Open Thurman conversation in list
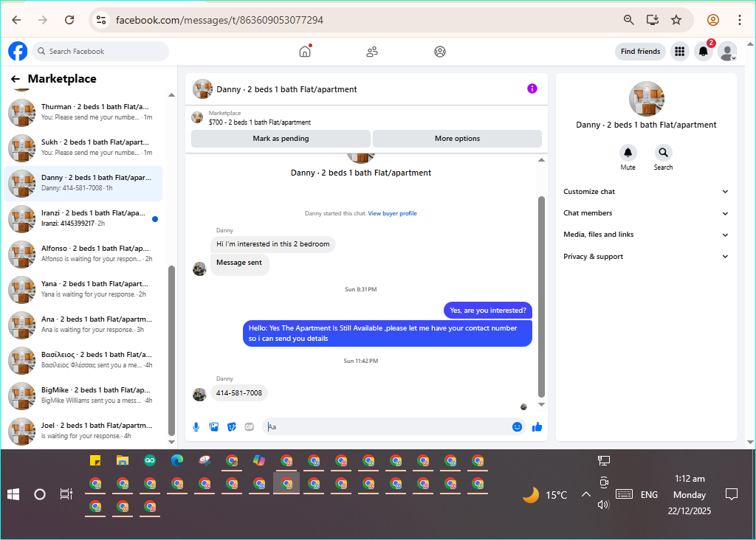Screen dimensions: 756x540 coord(83,112)
